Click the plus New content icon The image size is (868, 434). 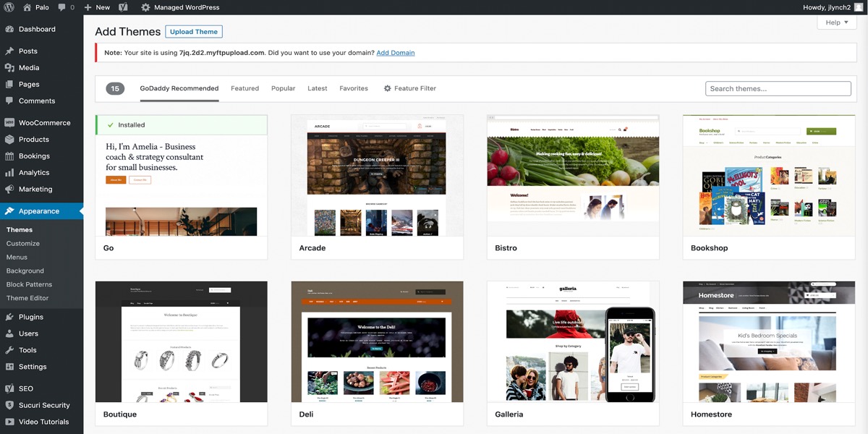88,7
